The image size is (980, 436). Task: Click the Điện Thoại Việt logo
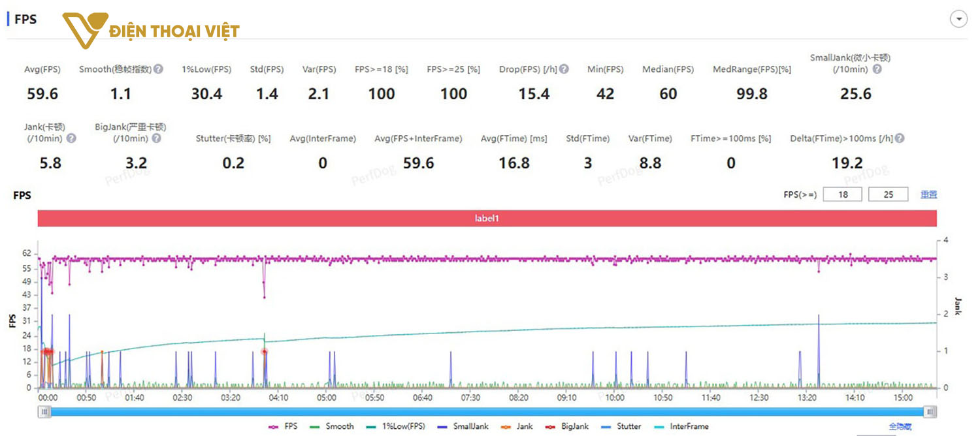[x=151, y=31]
